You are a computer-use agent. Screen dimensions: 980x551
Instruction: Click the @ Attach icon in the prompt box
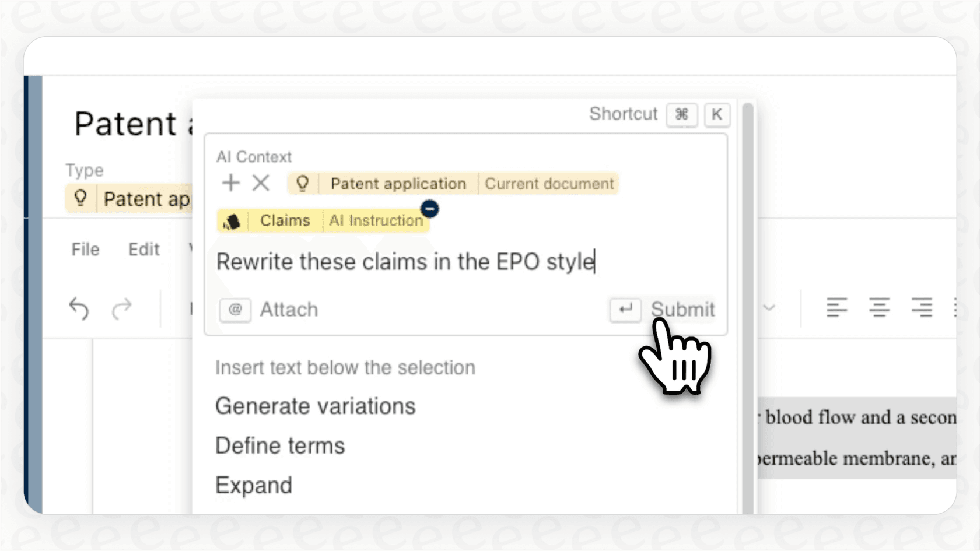(x=234, y=310)
